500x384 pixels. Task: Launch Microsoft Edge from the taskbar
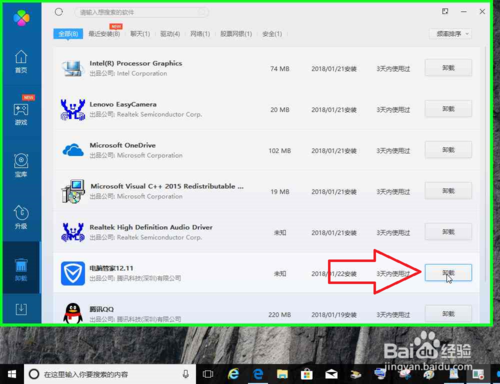tap(258, 374)
